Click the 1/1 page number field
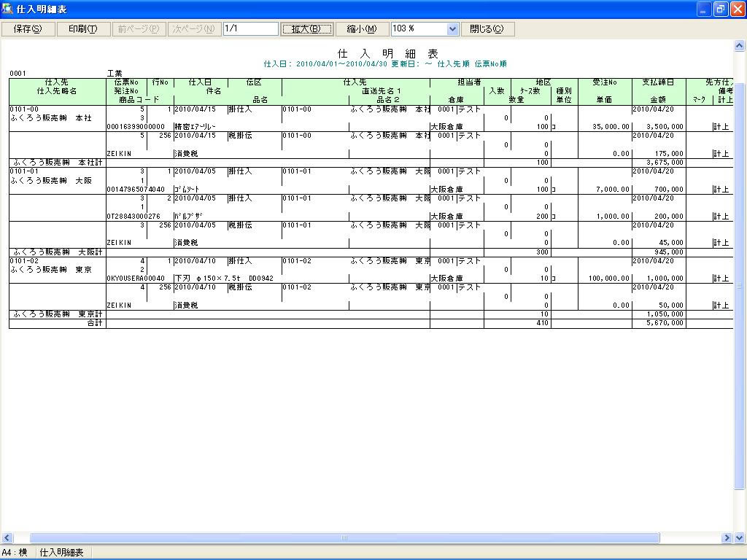Image resolution: width=747 pixels, height=560 pixels. (x=251, y=28)
